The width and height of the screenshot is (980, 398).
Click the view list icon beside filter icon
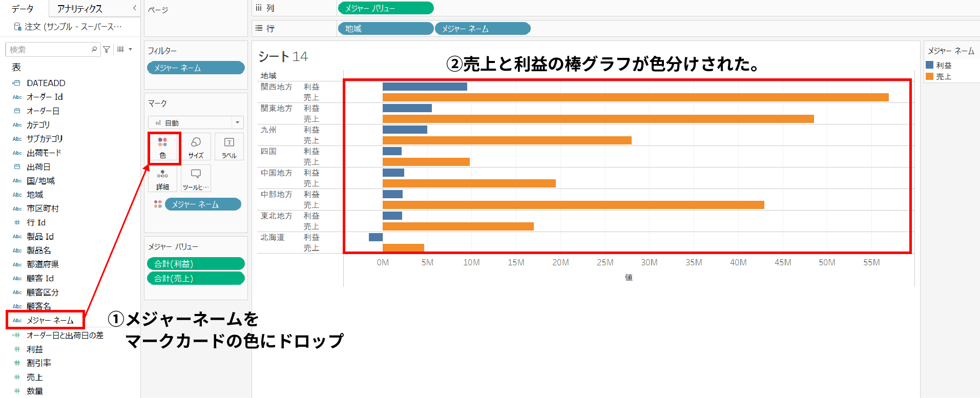120,49
